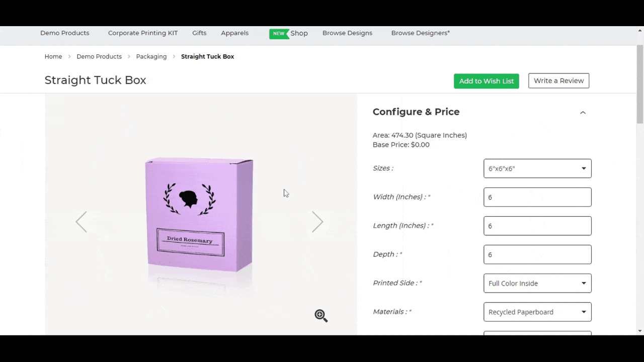Open the Demo Products menu
The image size is (644, 362).
[x=64, y=33]
